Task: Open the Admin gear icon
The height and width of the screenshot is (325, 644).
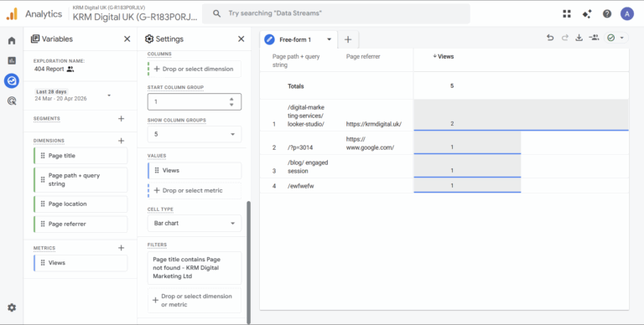Action: 12,307
